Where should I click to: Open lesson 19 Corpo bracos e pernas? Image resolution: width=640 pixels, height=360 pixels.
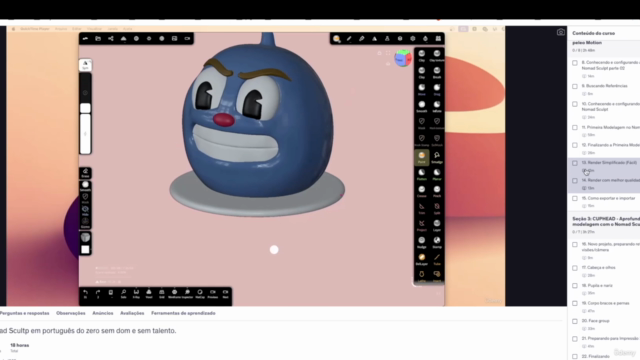click(604, 307)
